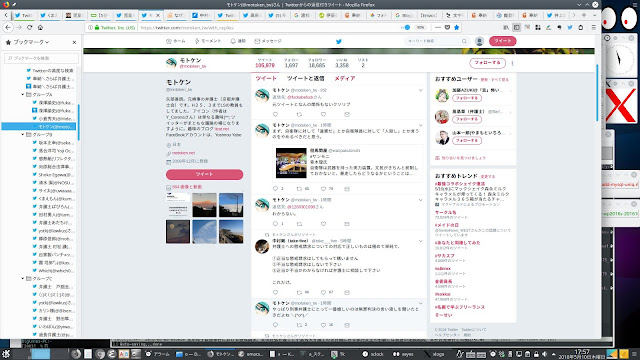Click the Firefox reload page icon
Image resolution: width=640 pixels, height=360 pixels.
29,27
